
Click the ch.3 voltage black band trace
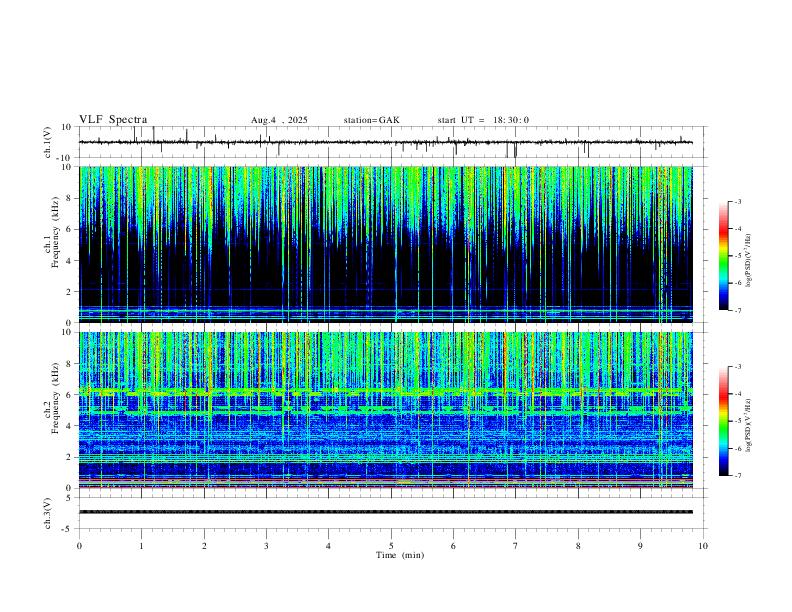click(385, 512)
